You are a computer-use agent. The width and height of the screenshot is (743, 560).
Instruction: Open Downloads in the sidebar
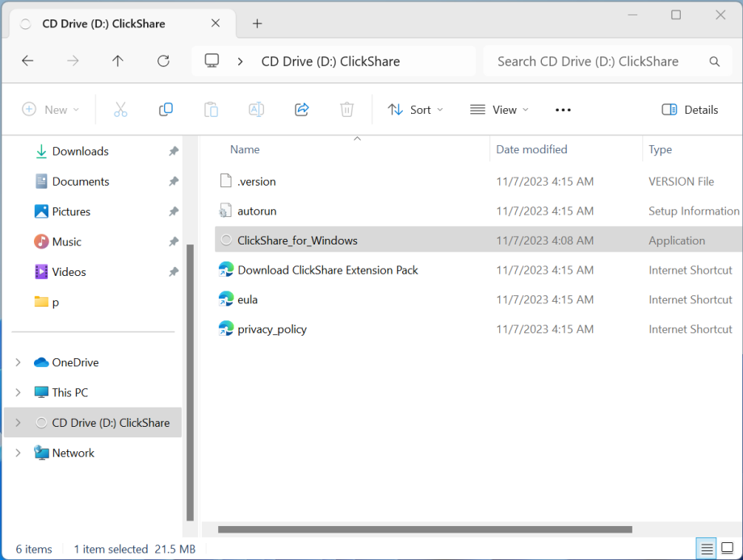tap(80, 152)
